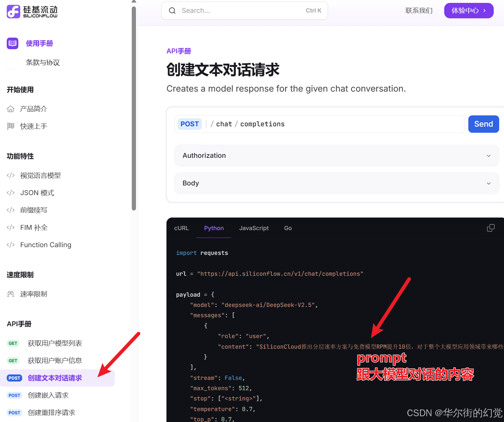Click the "max_tokens": 512 code line

pos(221,388)
